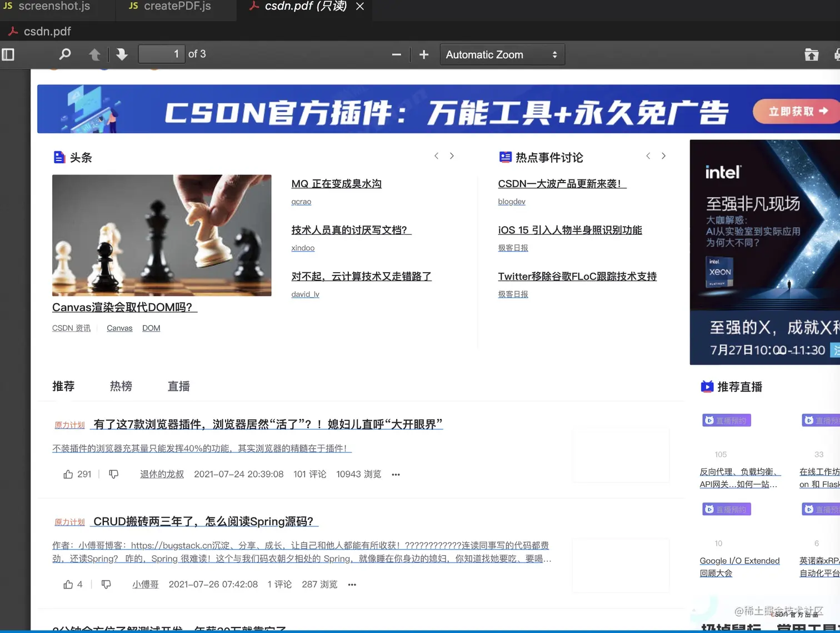Image resolution: width=840 pixels, height=633 pixels.
Task: Click the 推荐直播 section icon
Action: click(707, 386)
